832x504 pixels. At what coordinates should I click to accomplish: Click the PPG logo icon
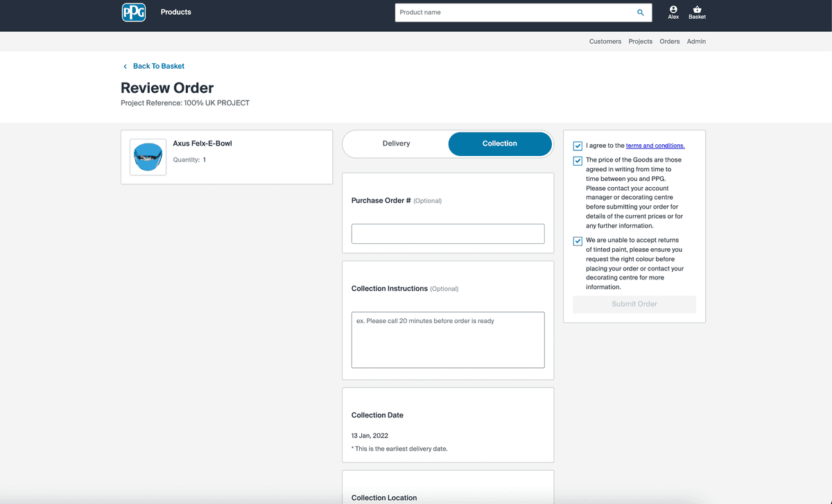coord(134,12)
